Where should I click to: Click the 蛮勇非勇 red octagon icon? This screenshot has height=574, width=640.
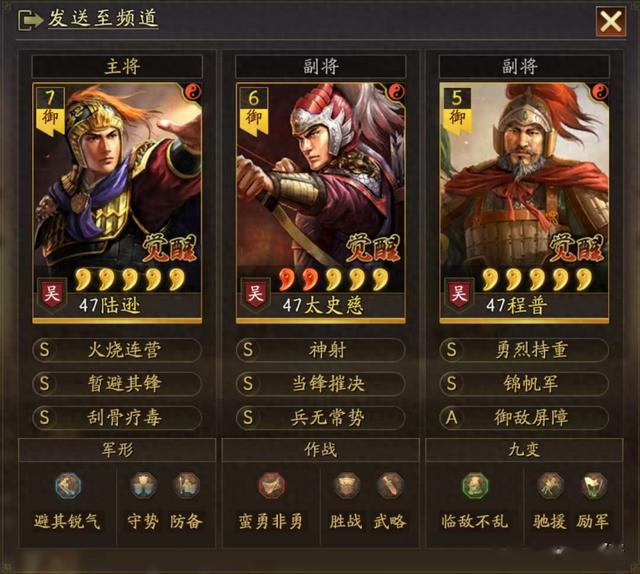click(x=271, y=486)
